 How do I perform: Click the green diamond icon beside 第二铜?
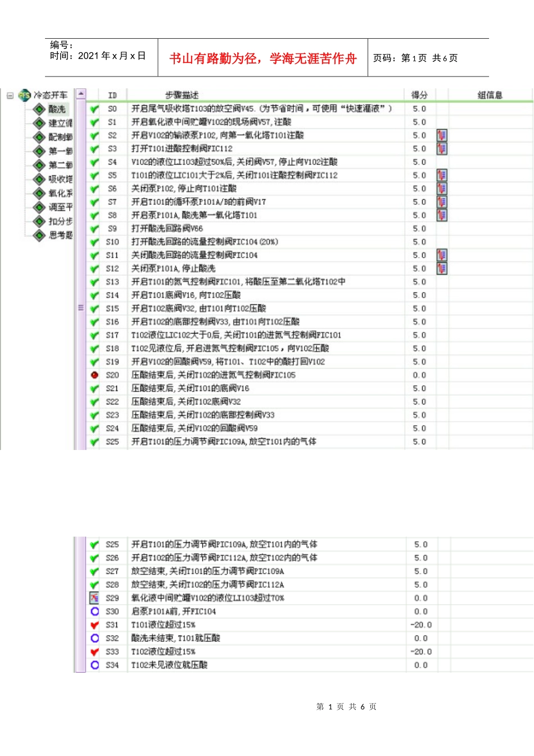coord(39,165)
